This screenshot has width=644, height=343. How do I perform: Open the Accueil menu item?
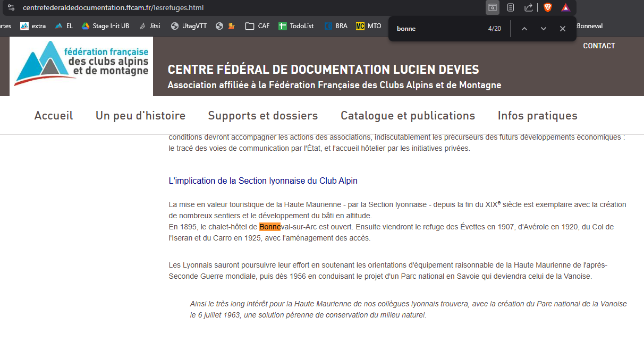(54, 116)
